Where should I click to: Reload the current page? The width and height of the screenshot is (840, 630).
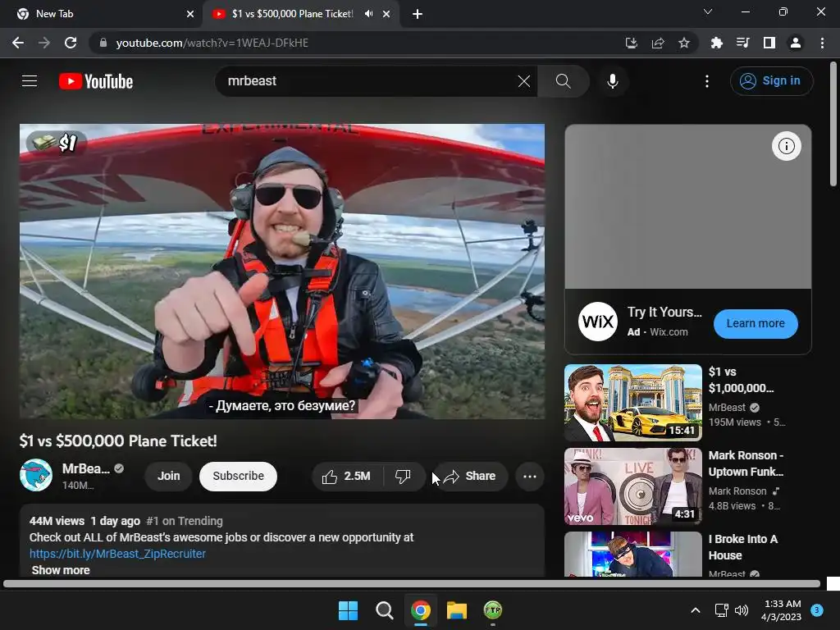pos(71,43)
